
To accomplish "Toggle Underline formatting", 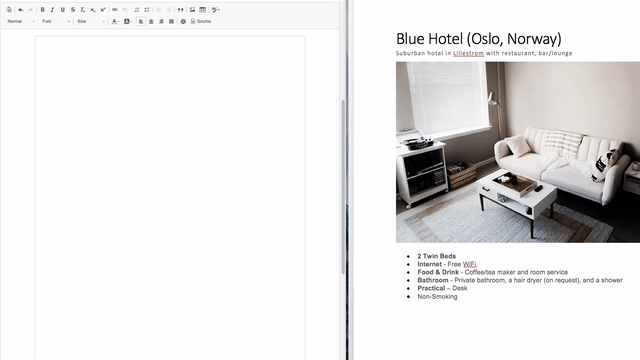I will click(62, 9).
